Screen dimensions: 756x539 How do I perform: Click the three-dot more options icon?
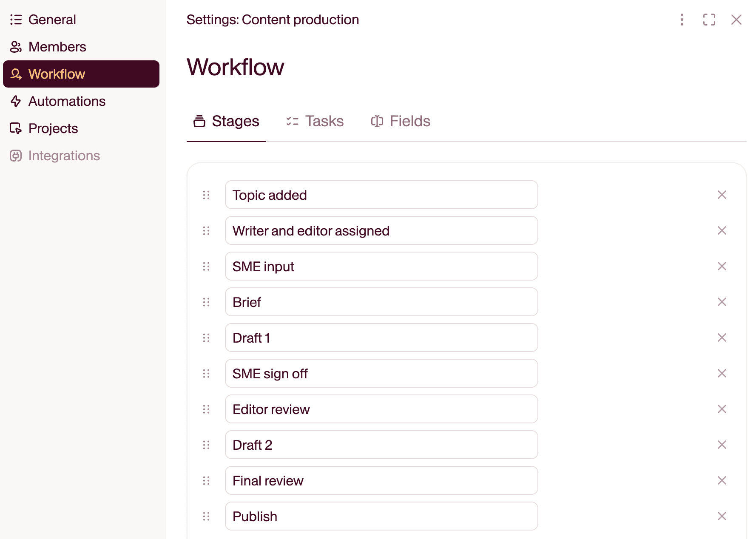click(x=682, y=20)
